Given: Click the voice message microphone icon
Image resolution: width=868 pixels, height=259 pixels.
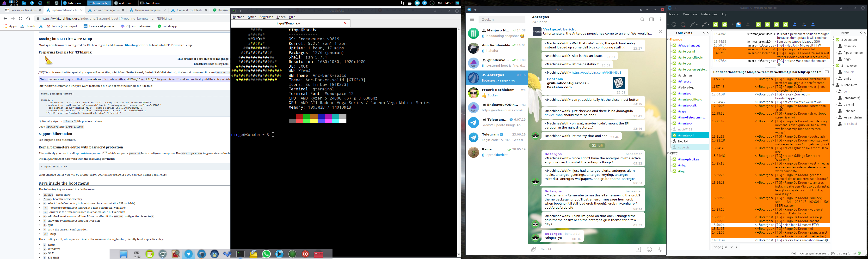Looking at the screenshot, I should pyautogui.click(x=660, y=249).
